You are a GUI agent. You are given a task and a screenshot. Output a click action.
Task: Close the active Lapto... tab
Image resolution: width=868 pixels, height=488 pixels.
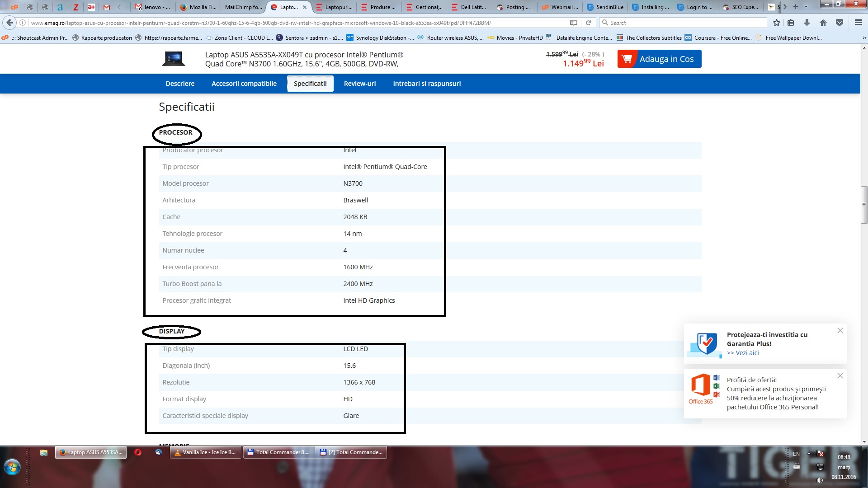click(305, 7)
